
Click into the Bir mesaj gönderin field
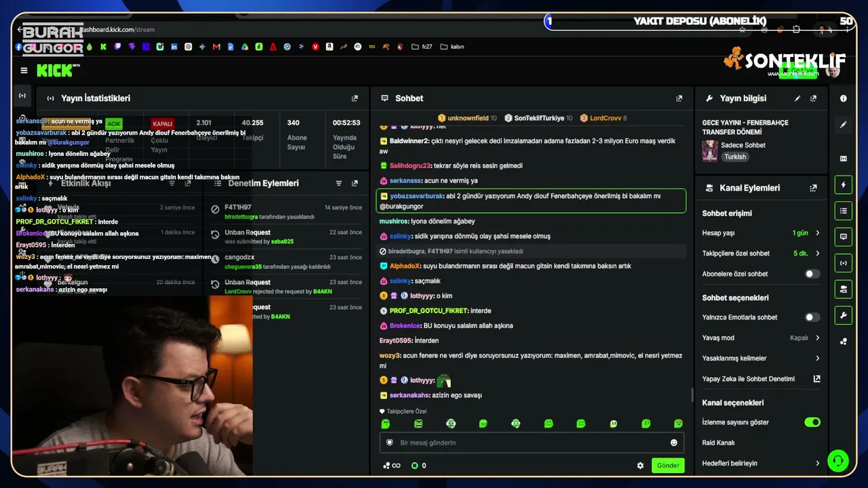coord(532,443)
